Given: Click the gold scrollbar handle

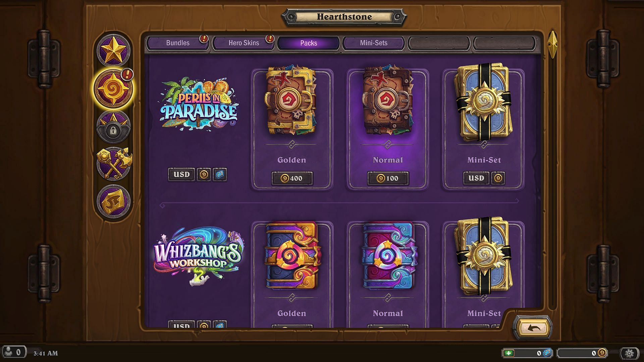Looking at the screenshot, I should point(552,44).
